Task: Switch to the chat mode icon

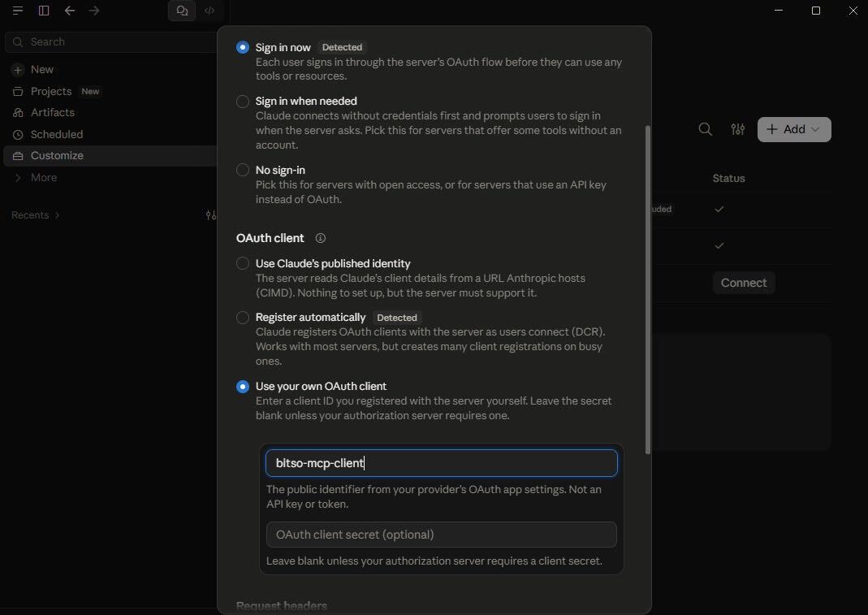Action: tap(182, 11)
